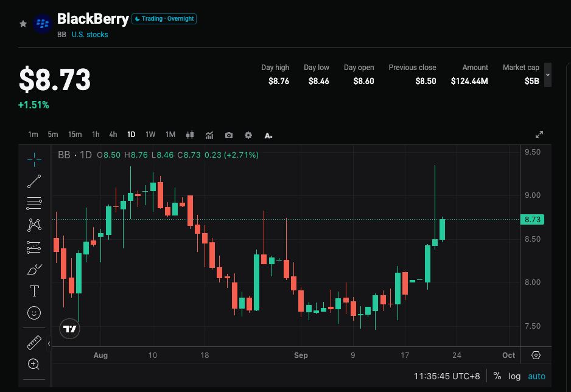The width and height of the screenshot is (571, 392).
Task: Switch chart to 1h interval
Action: point(96,135)
